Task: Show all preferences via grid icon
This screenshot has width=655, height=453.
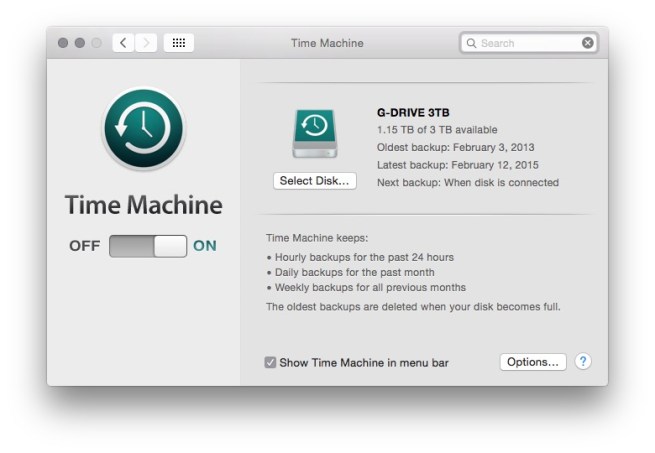Action: pos(179,43)
